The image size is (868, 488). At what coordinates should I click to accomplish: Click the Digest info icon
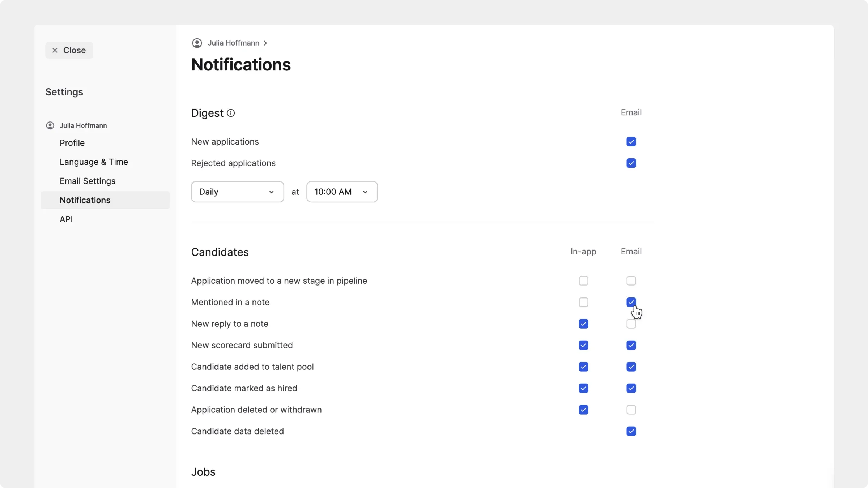231,113
